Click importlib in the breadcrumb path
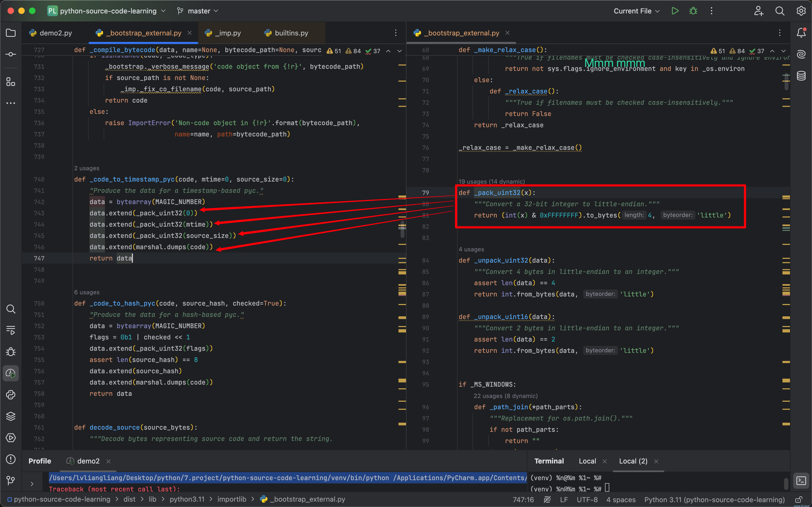812x507 pixels. click(x=232, y=499)
